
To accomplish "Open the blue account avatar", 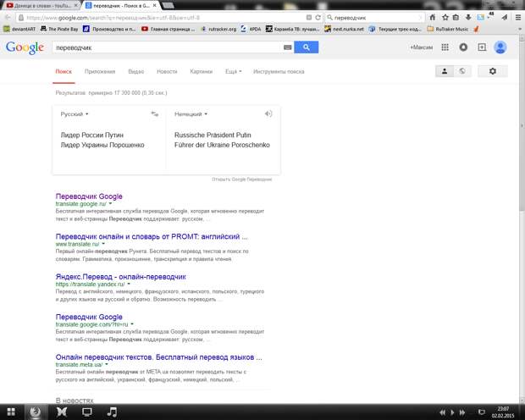I will (x=500, y=47).
